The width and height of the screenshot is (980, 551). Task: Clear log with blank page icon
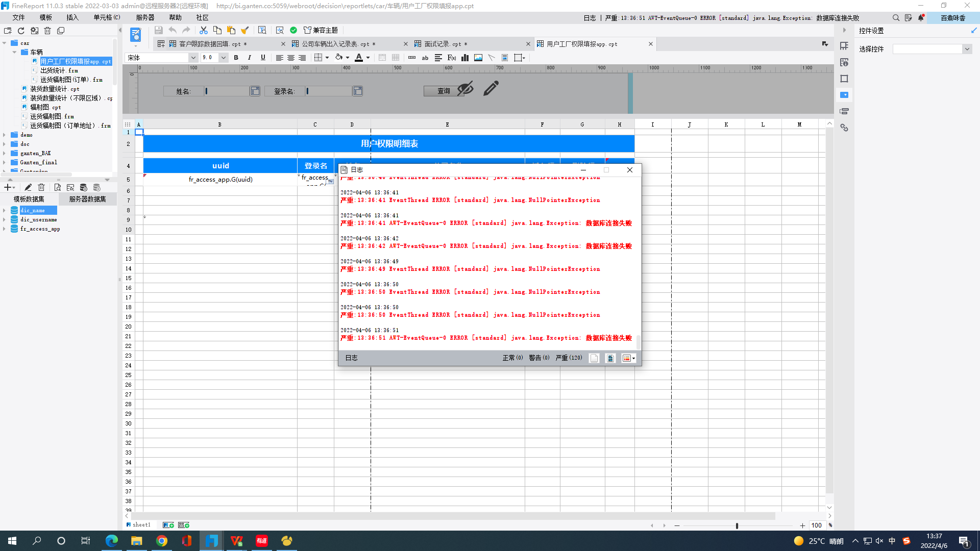click(594, 358)
